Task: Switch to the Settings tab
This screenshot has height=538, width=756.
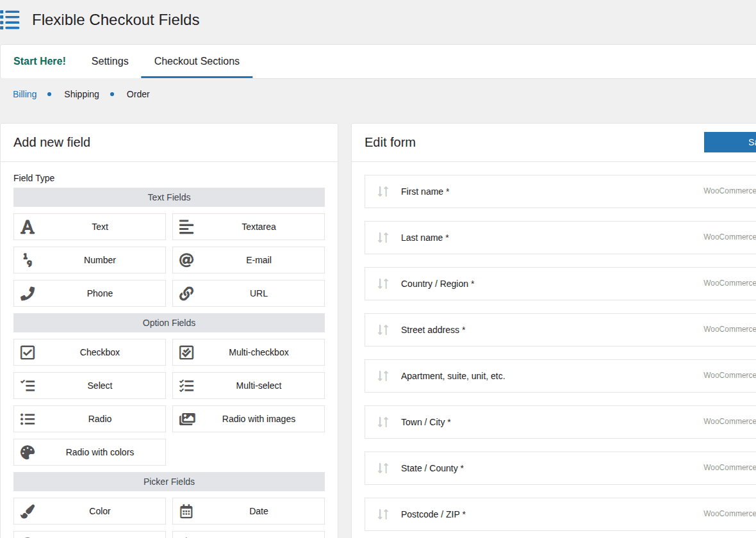Action: click(110, 61)
